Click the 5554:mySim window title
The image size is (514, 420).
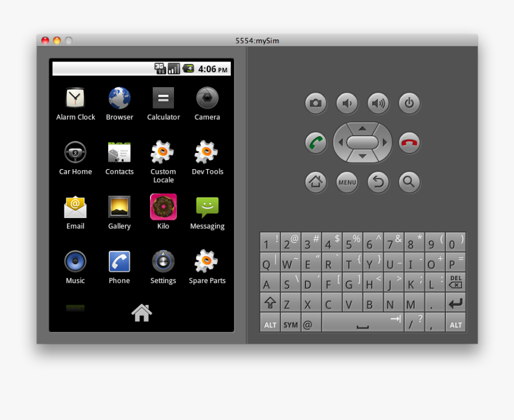[x=258, y=41]
